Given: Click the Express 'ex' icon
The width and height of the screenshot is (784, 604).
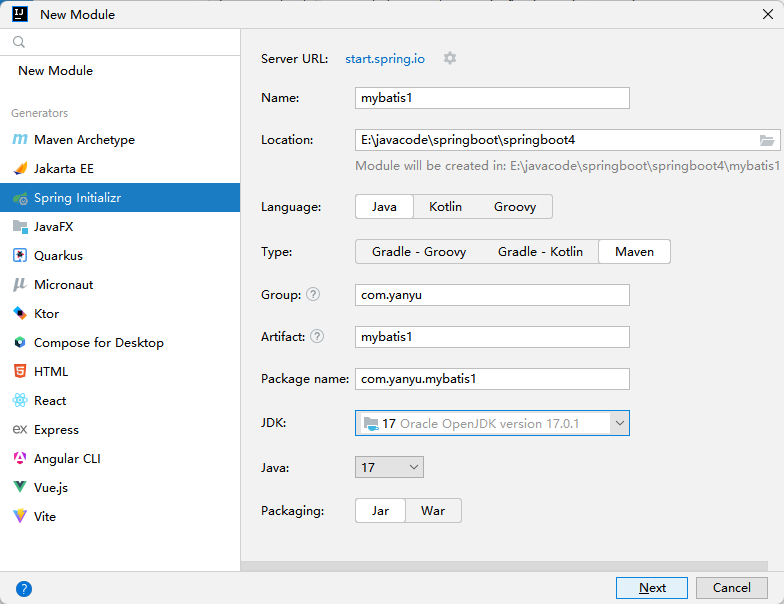Looking at the screenshot, I should 20,430.
